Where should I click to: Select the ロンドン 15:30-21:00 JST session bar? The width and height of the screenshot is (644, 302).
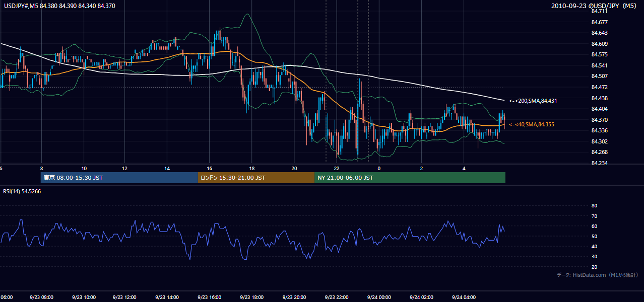256,178
